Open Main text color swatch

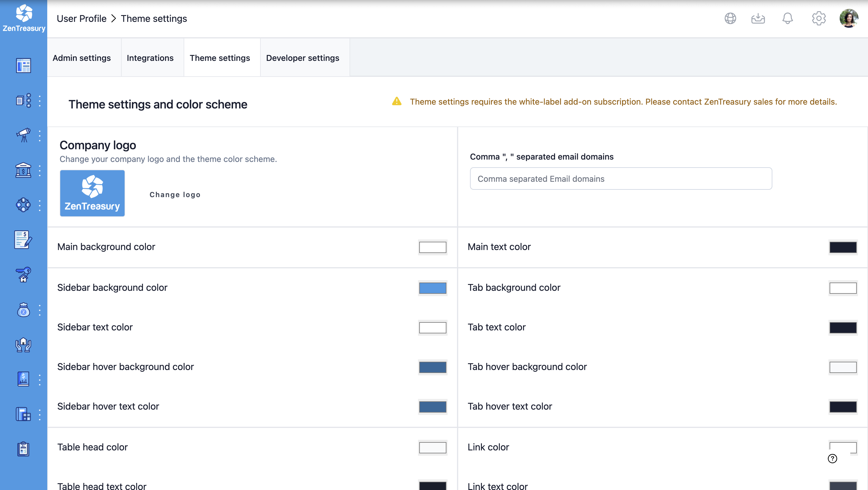pos(843,247)
